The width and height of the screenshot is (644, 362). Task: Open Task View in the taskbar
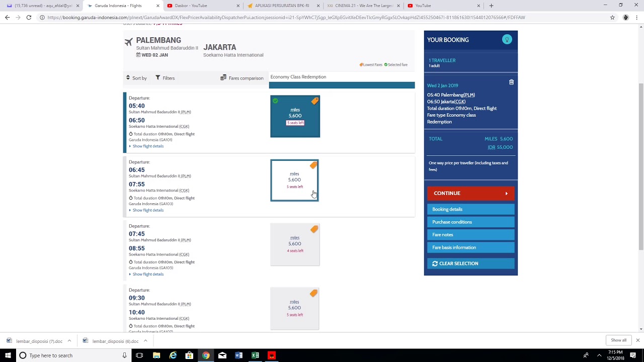(139, 355)
